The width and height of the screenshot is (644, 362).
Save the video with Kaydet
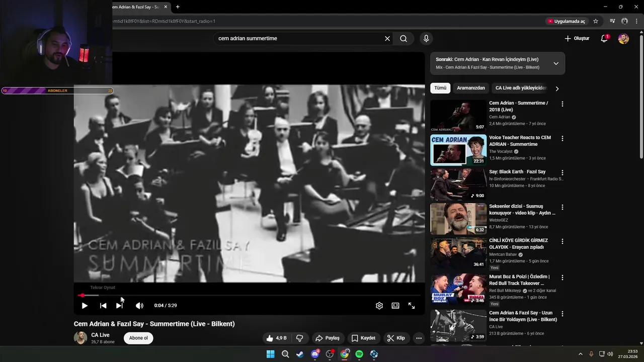pyautogui.click(x=363, y=338)
